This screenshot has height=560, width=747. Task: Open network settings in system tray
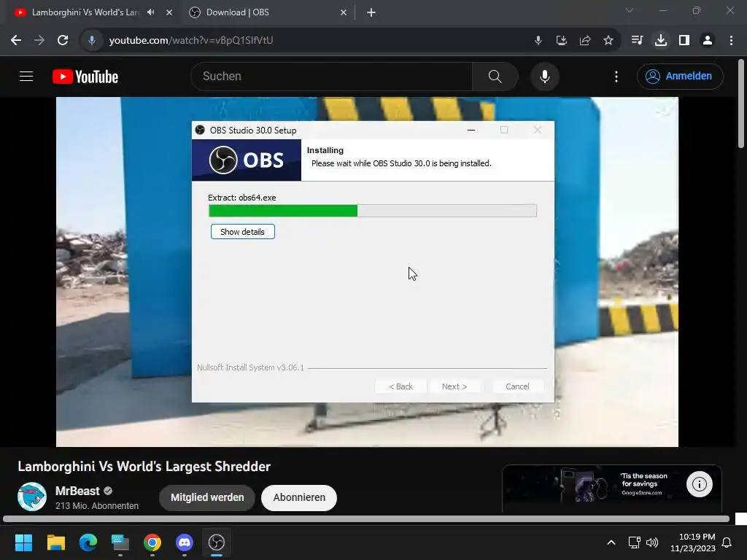(634, 542)
